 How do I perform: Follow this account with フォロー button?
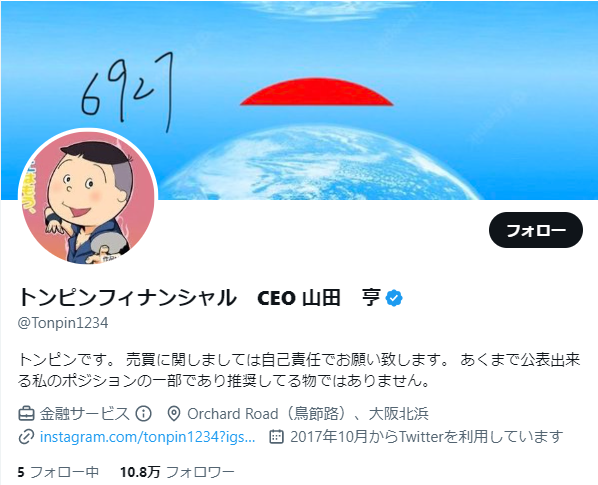535,230
